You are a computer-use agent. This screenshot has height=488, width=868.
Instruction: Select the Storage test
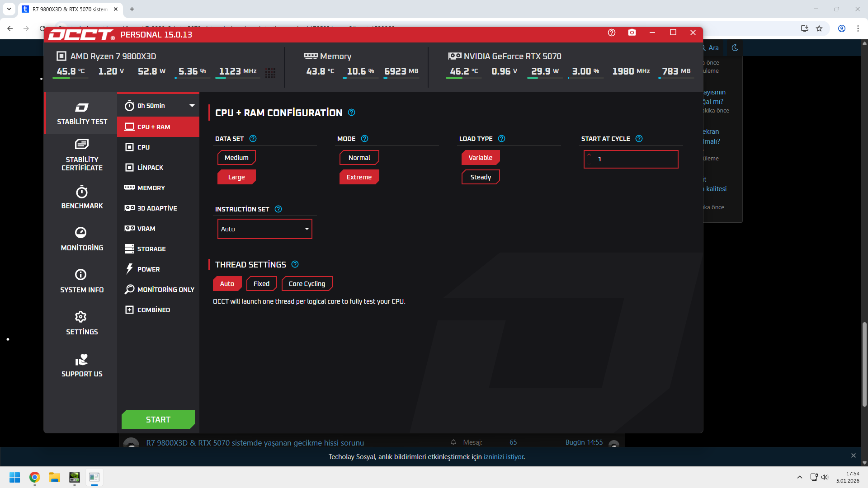point(158,249)
